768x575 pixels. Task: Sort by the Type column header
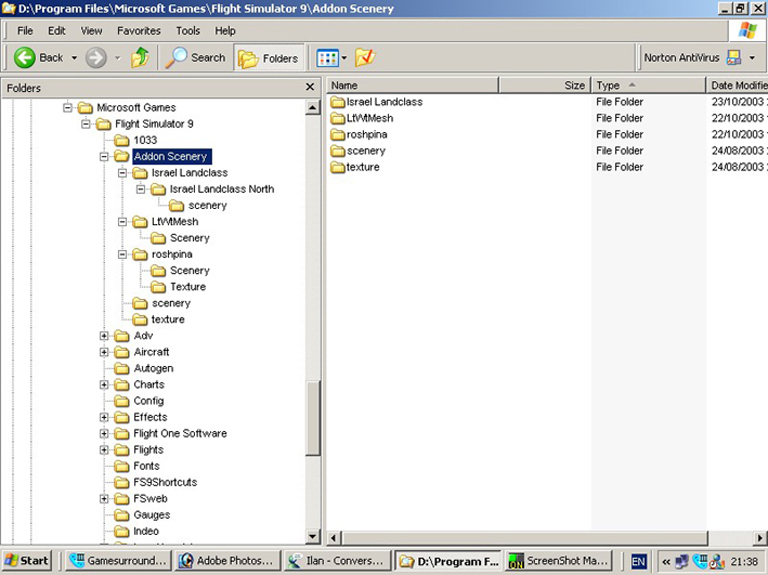(x=648, y=85)
